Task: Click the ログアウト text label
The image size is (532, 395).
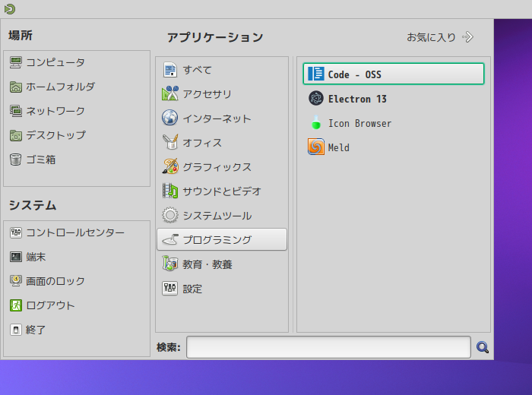Action: click(x=51, y=305)
